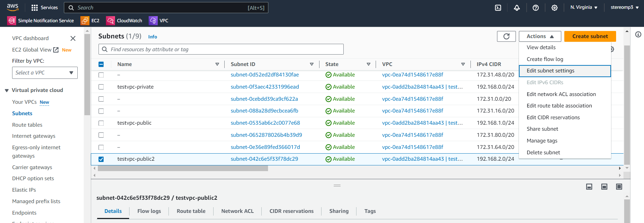Switch to the Route table tab
Image resolution: width=644 pixels, height=223 pixels.
pyautogui.click(x=191, y=211)
